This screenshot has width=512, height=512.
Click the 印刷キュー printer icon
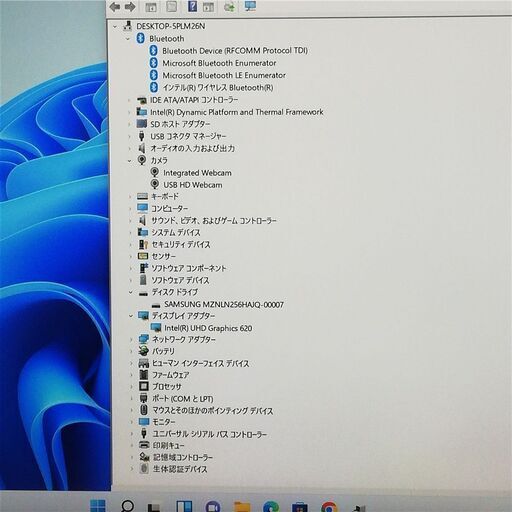click(x=144, y=445)
